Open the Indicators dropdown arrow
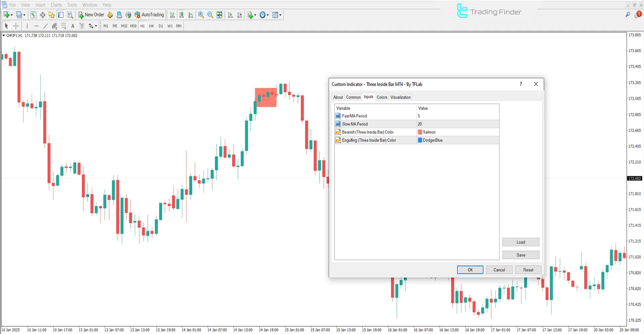 pyautogui.click(x=255, y=15)
